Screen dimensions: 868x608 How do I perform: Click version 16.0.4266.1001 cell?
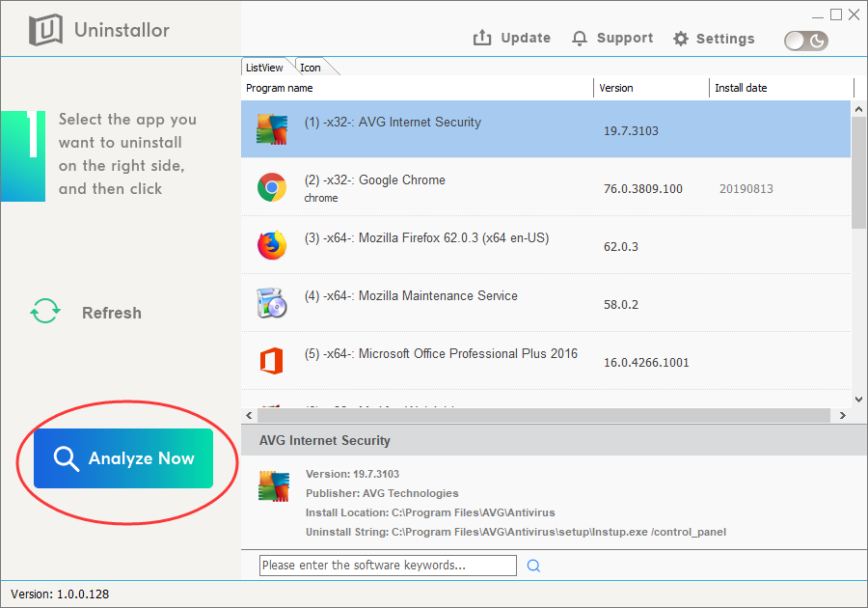pyautogui.click(x=646, y=363)
